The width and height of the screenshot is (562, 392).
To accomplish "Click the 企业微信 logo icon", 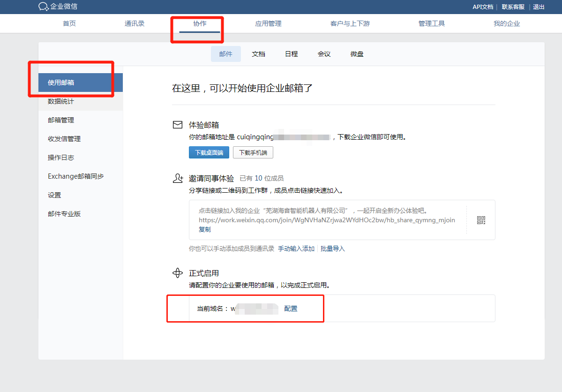I will [x=43, y=7].
